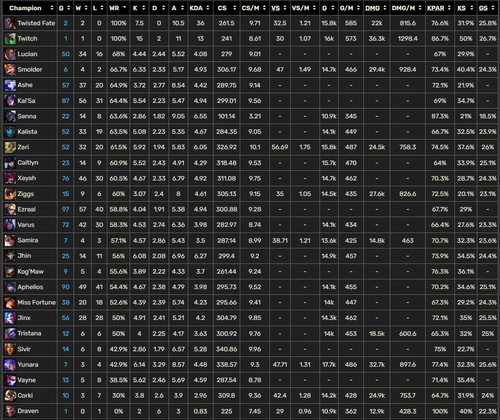This screenshot has height=420, width=500.
Task: Click the Ezreal champion portrait
Action: (x=10, y=209)
